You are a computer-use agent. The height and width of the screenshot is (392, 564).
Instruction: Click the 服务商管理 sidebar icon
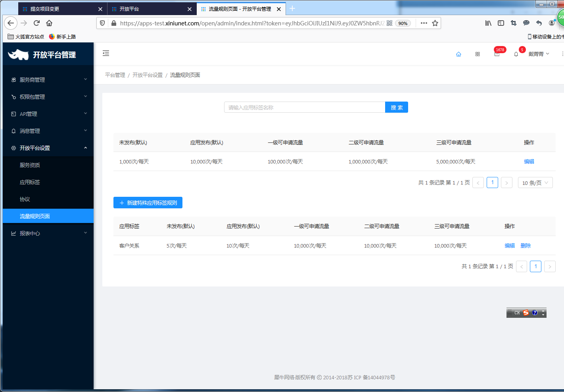click(x=13, y=80)
